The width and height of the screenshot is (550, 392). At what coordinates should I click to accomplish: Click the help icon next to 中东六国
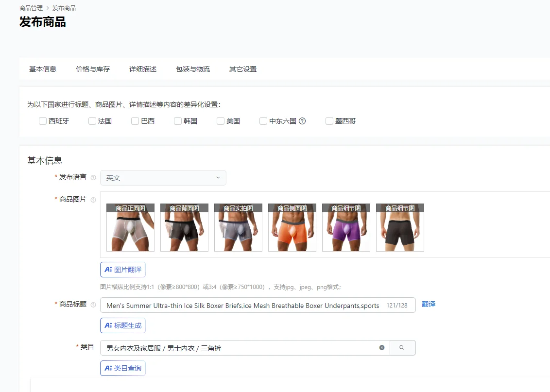[302, 121]
